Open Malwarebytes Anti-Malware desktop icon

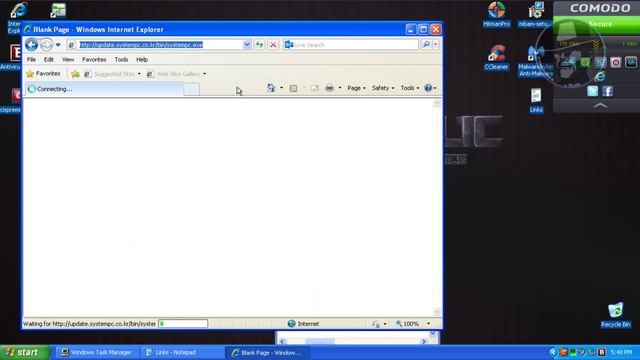pos(535,61)
